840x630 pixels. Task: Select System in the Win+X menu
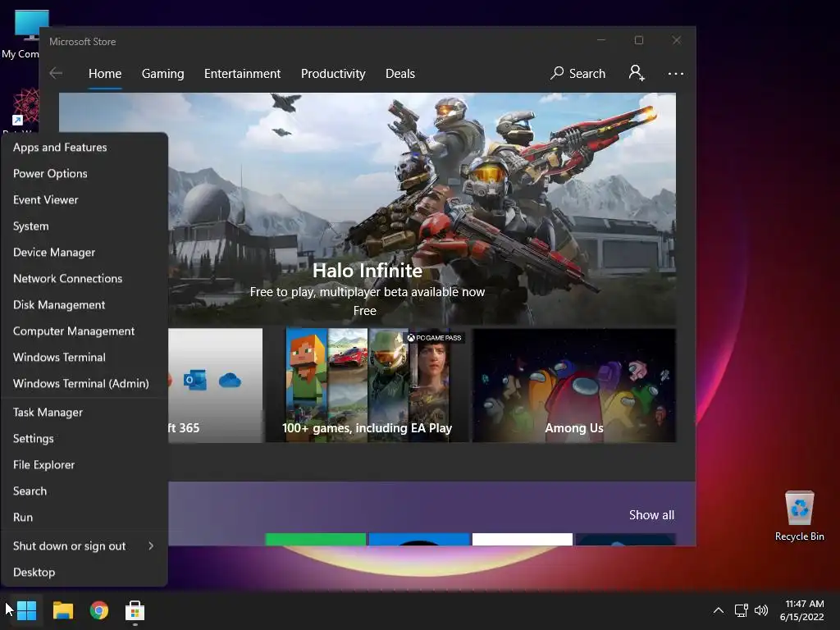click(x=84, y=226)
